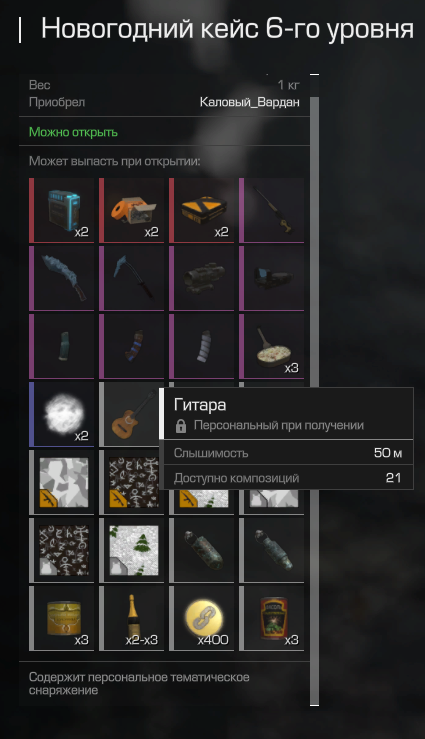Image resolution: width=425 pixels, height=739 pixels.
Task: Click the champagne bottle item x2-x3
Action: tap(131, 618)
